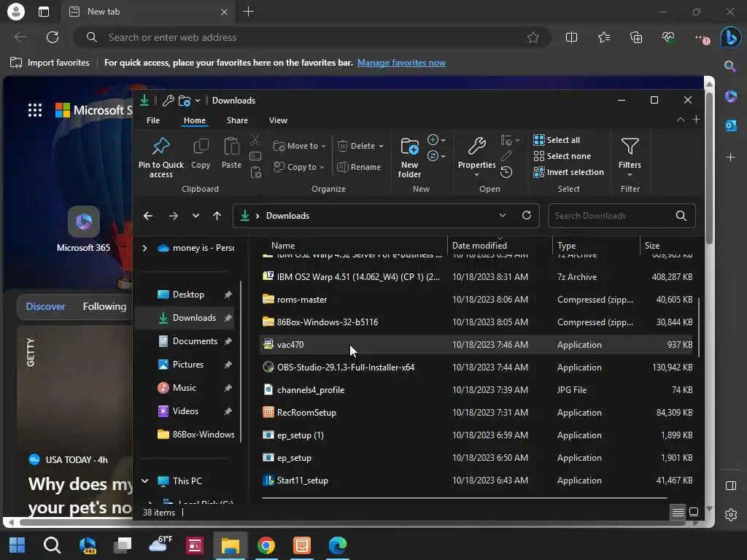Switch to details view icon in status bar
This screenshot has height=560, width=747.
(678, 513)
